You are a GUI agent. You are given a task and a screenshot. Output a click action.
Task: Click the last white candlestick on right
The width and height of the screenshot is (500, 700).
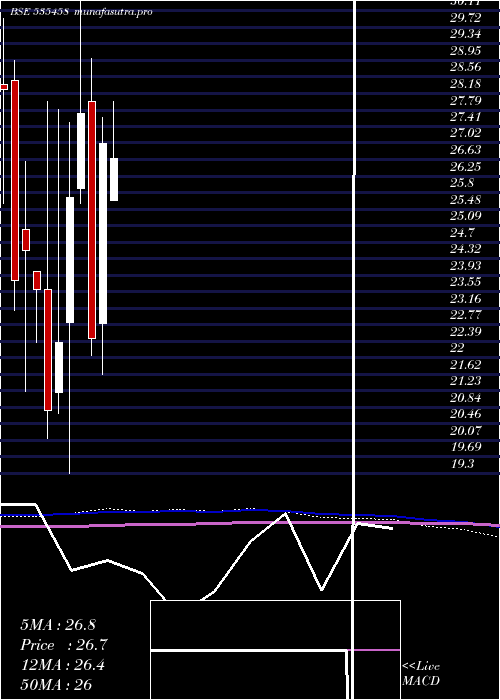click(114, 179)
